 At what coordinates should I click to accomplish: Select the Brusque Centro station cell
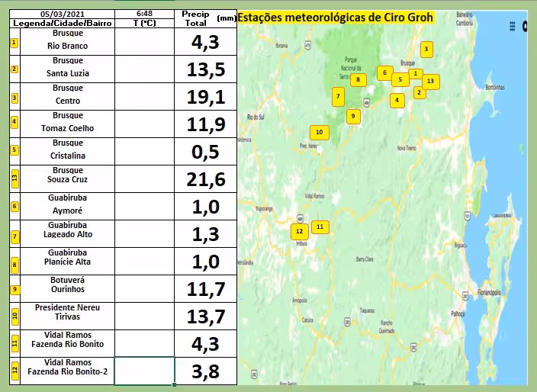68,95
